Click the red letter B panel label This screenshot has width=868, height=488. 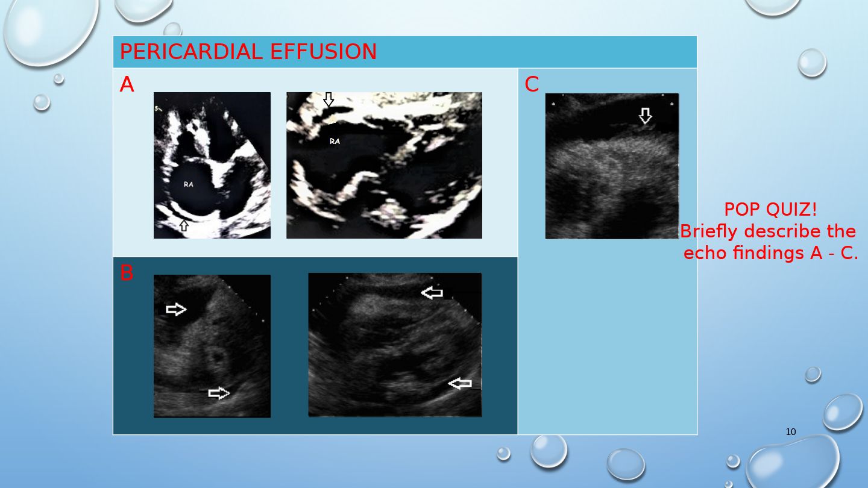tap(127, 274)
